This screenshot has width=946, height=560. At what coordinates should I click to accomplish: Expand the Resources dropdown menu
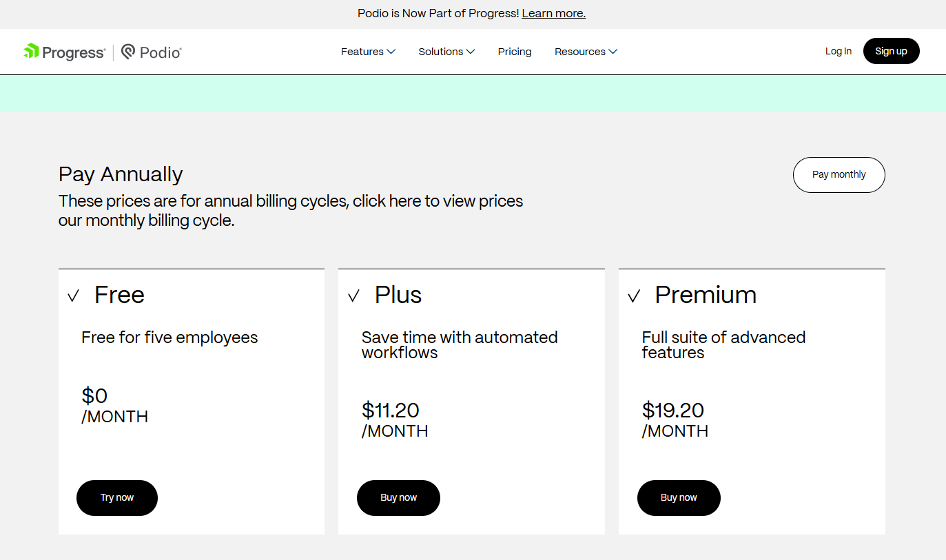(586, 52)
